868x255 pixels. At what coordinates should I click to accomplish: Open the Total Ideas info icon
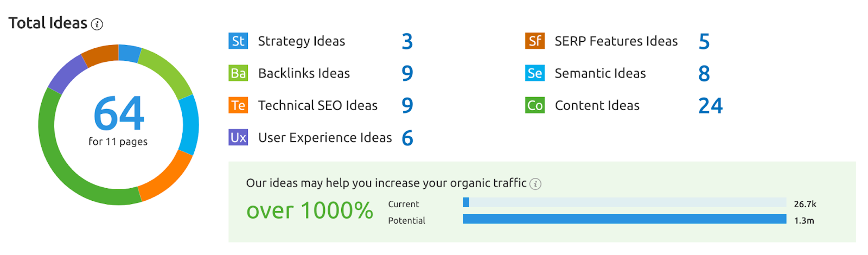point(97,24)
